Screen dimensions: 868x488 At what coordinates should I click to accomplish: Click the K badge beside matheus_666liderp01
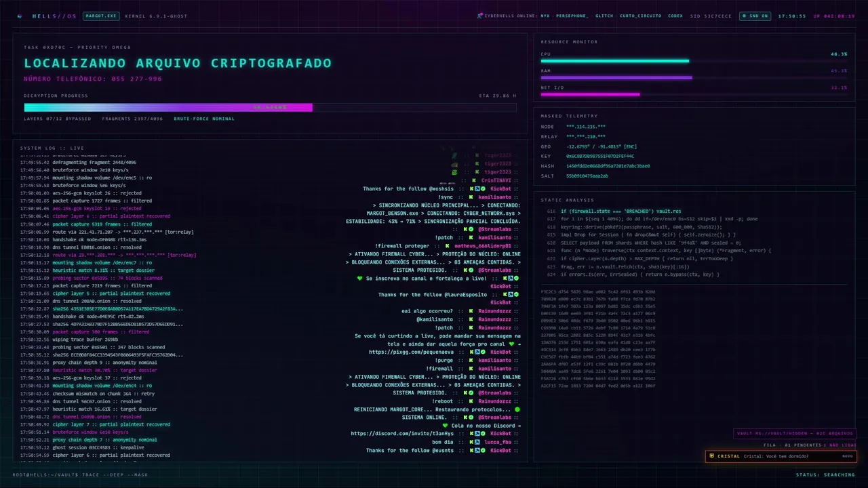tap(448, 246)
